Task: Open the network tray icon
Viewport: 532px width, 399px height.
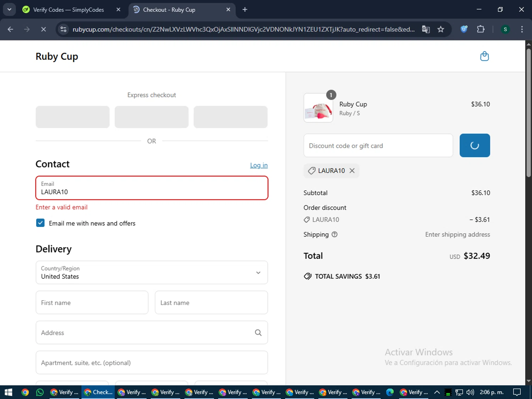Action: (459, 392)
